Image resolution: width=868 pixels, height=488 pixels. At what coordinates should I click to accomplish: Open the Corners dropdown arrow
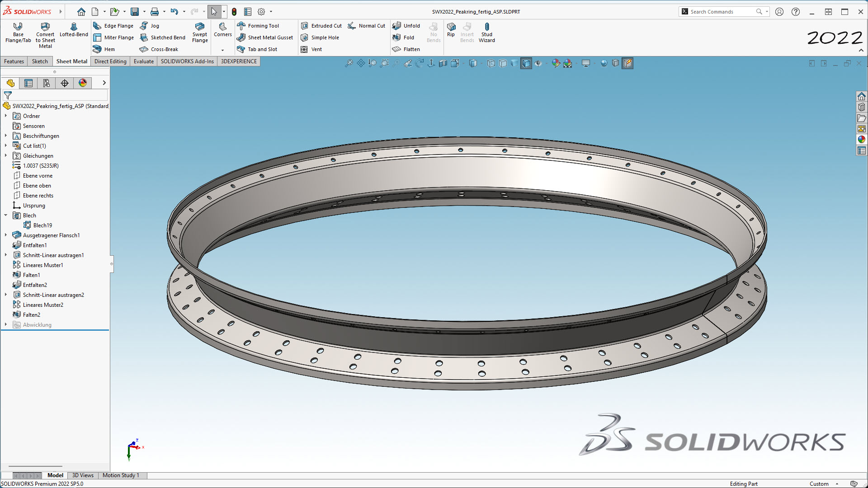point(222,50)
